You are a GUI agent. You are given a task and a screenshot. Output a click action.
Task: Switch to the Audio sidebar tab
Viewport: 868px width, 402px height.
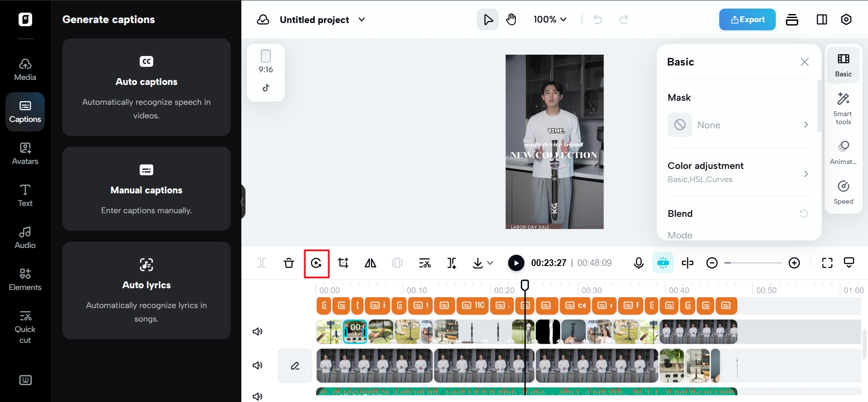click(25, 238)
